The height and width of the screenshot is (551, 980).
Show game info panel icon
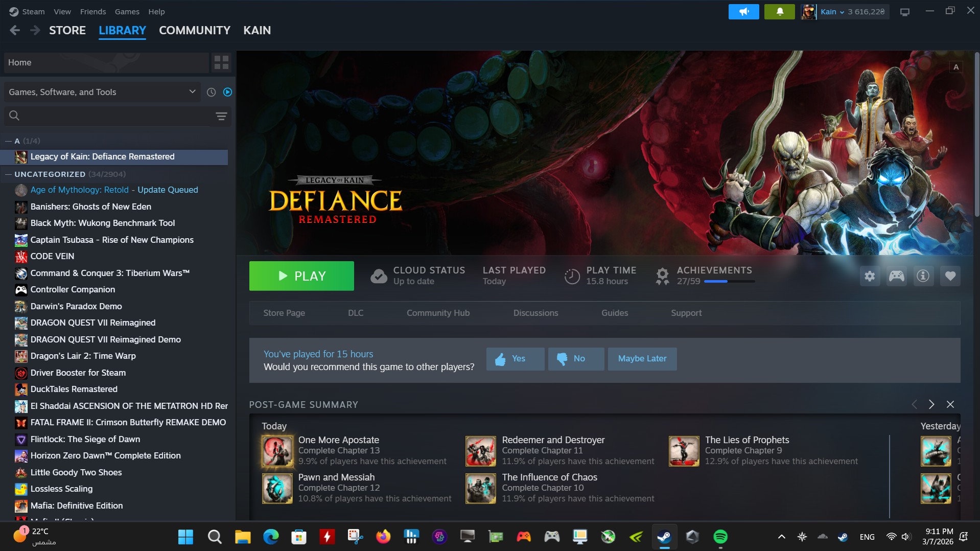click(x=923, y=276)
